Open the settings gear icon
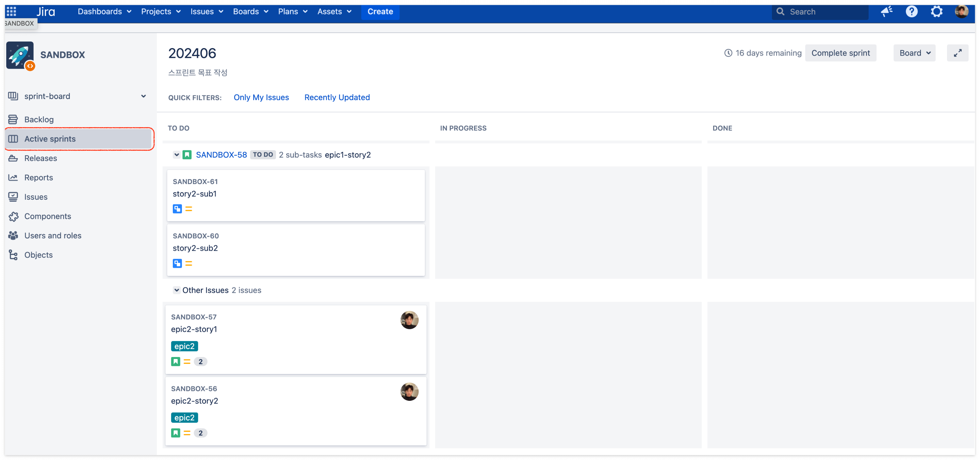 (937, 11)
